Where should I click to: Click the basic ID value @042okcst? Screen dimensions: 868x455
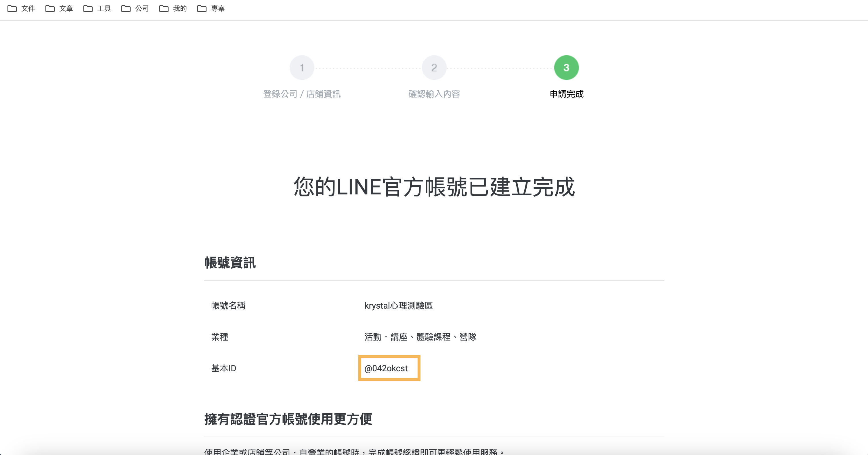point(386,368)
